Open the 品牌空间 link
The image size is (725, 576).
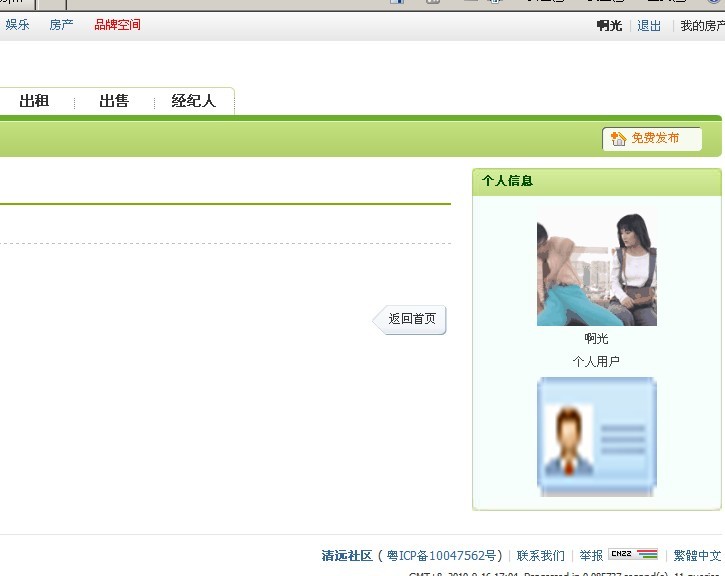(117, 25)
